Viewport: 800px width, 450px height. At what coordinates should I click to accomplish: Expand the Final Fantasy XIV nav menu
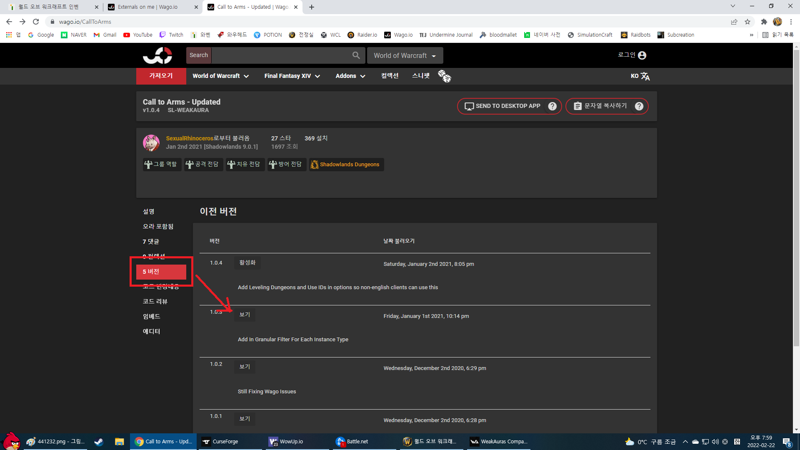pos(292,76)
